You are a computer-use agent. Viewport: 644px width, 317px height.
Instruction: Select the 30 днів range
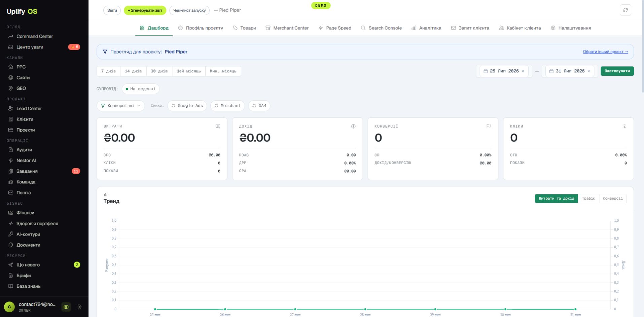point(159,71)
